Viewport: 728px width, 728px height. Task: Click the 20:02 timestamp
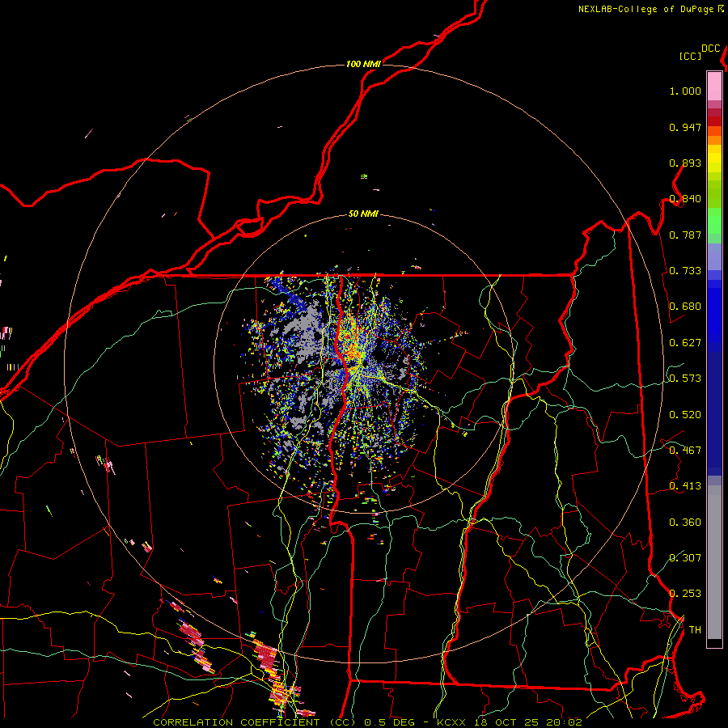click(x=564, y=722)
